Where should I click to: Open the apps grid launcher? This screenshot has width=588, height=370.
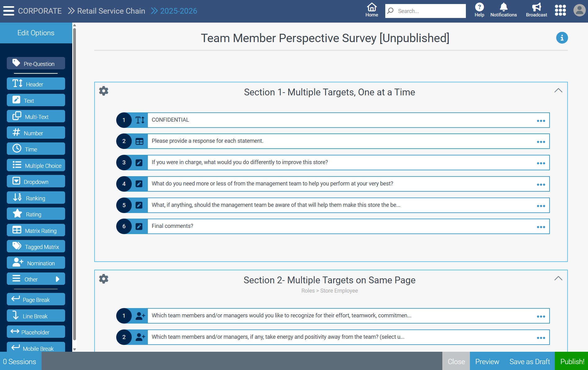click(560, 10)
